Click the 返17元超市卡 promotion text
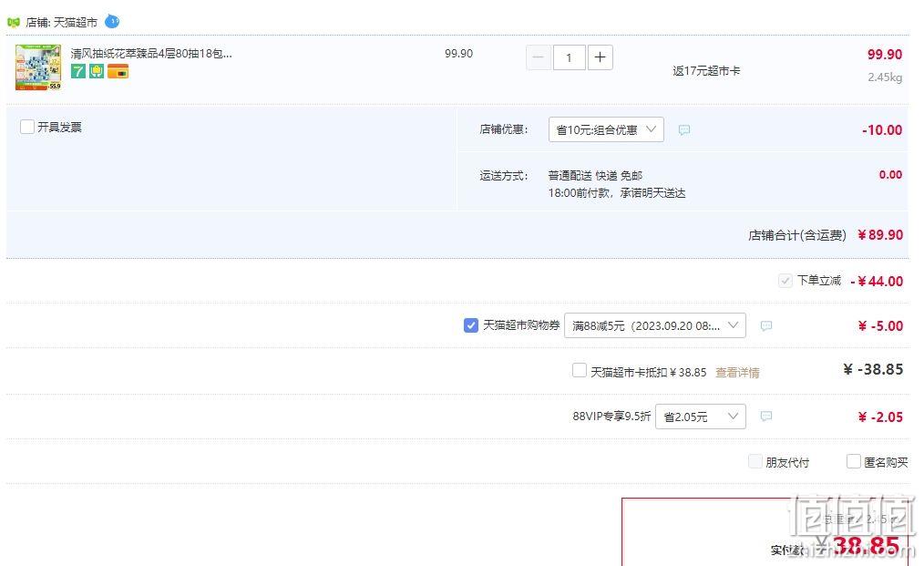The image size is (924, 566). (706, 71)
